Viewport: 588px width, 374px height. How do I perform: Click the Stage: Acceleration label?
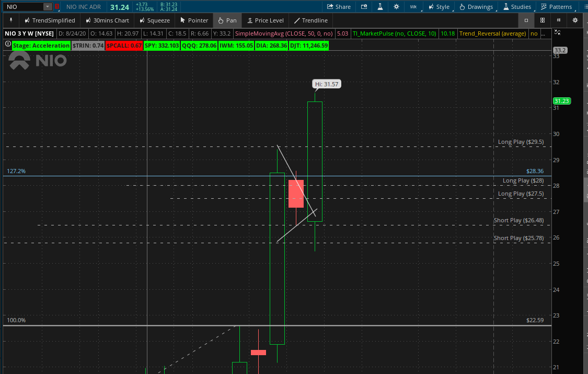click(41, 46)
